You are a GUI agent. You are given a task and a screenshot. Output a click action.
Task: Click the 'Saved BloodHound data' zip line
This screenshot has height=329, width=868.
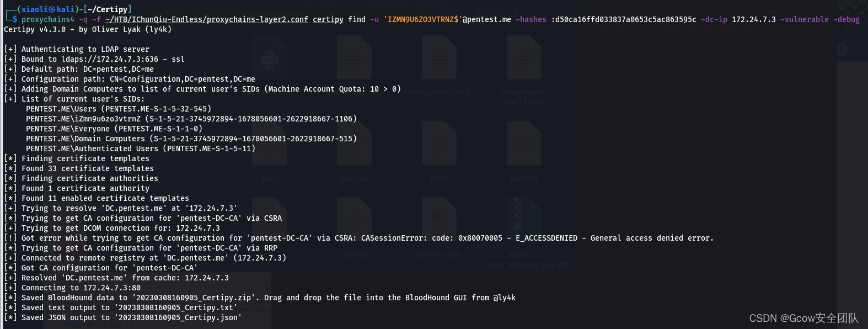(260, 298)
